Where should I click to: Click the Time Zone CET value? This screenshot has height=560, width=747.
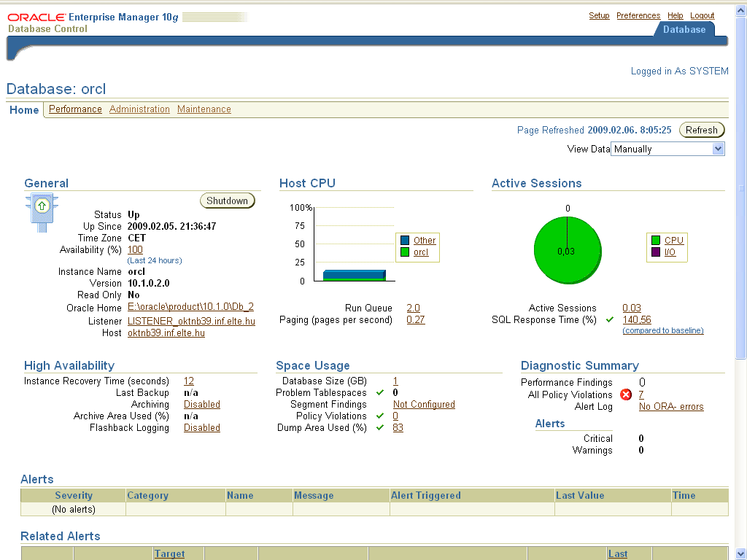point(136,238)
